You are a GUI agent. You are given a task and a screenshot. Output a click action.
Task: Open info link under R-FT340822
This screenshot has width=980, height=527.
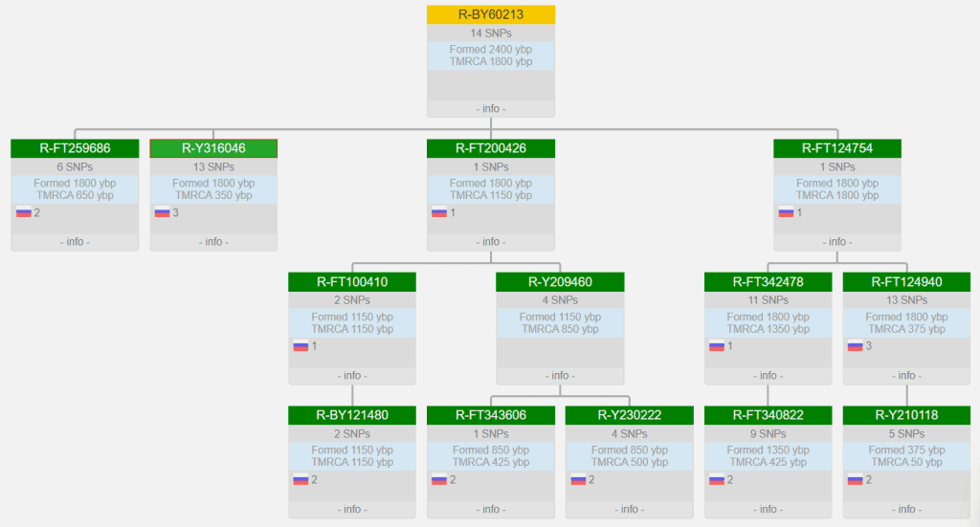pyautogui.click(x=768, y=509)
